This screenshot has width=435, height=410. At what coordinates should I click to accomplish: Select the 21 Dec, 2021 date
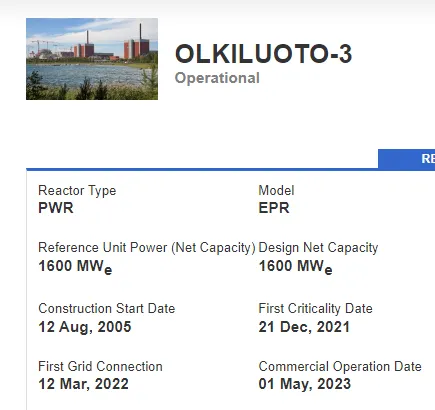[x=304, y=327]
